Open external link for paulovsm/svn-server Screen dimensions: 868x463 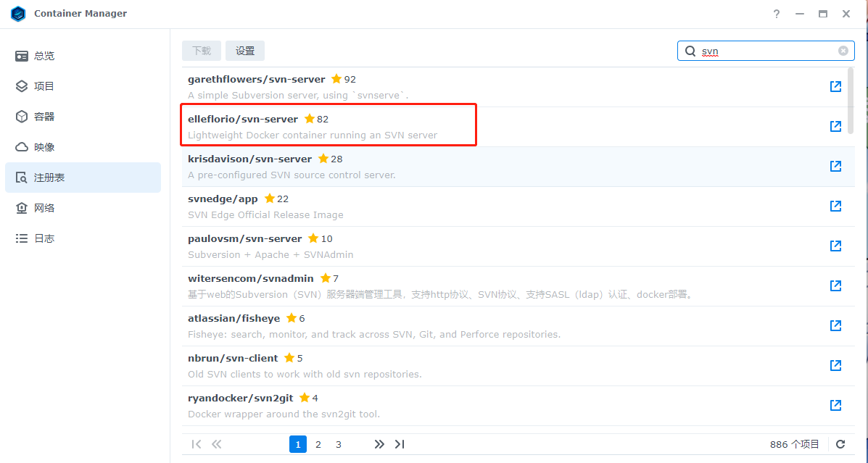pos(835,246)
